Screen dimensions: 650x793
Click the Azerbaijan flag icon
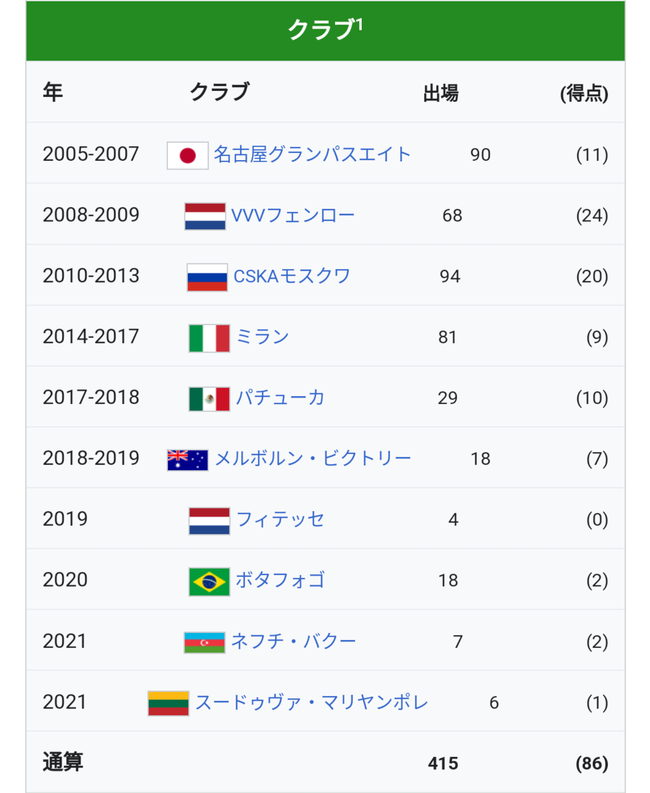204,643
